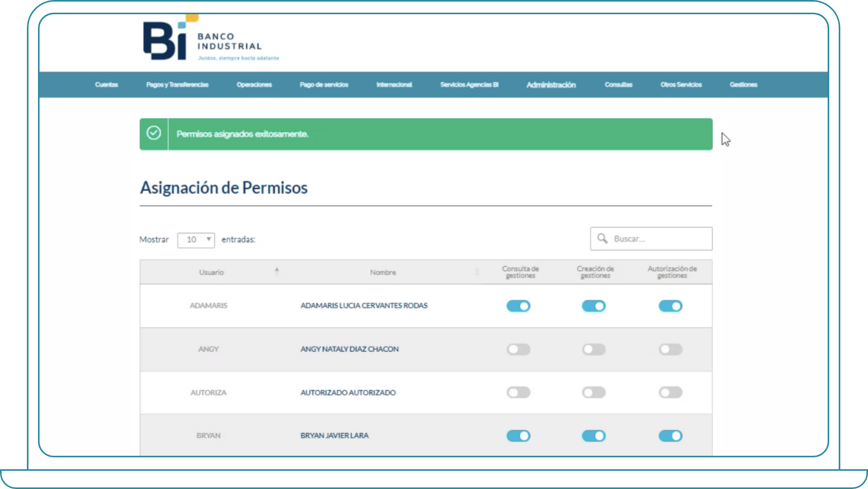Open the Pagos y Transferencias menu

[x=177, y=85]
